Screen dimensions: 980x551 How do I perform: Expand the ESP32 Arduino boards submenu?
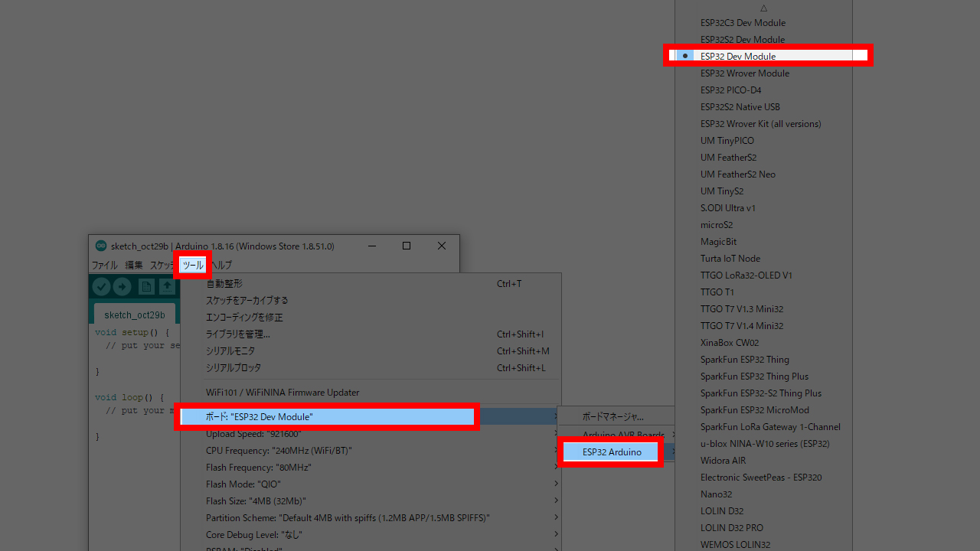[x=612, y=452]
